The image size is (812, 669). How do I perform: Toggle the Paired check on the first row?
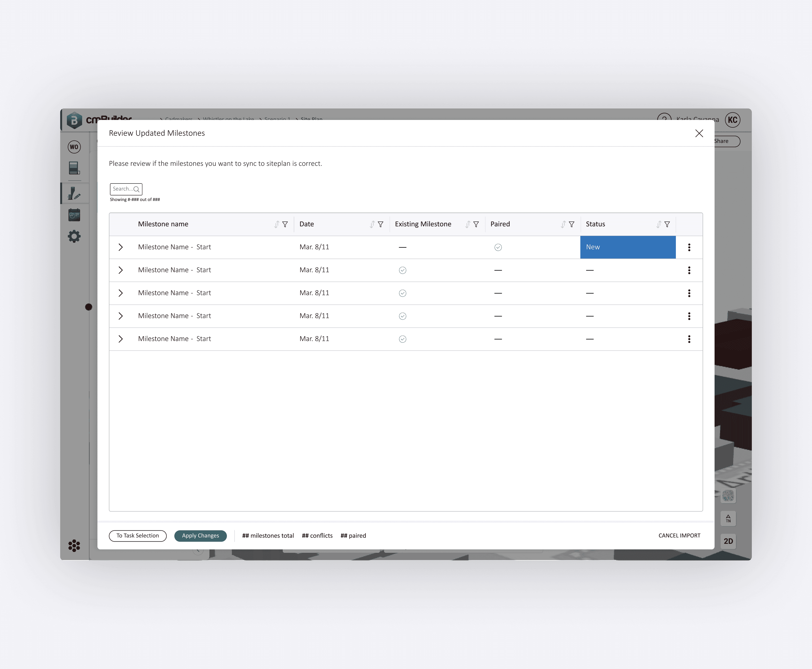pos(498,247)
